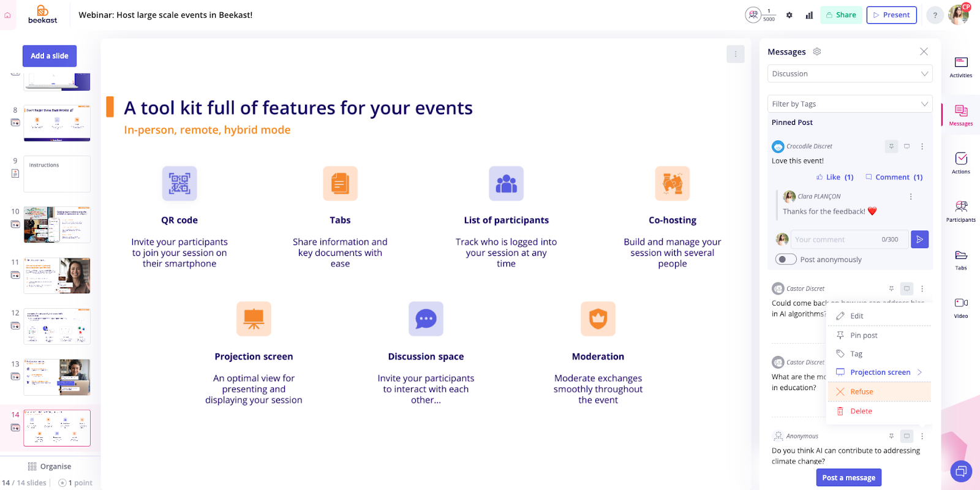Open slide 9 Instructions thumbnail

coord(56,174)
